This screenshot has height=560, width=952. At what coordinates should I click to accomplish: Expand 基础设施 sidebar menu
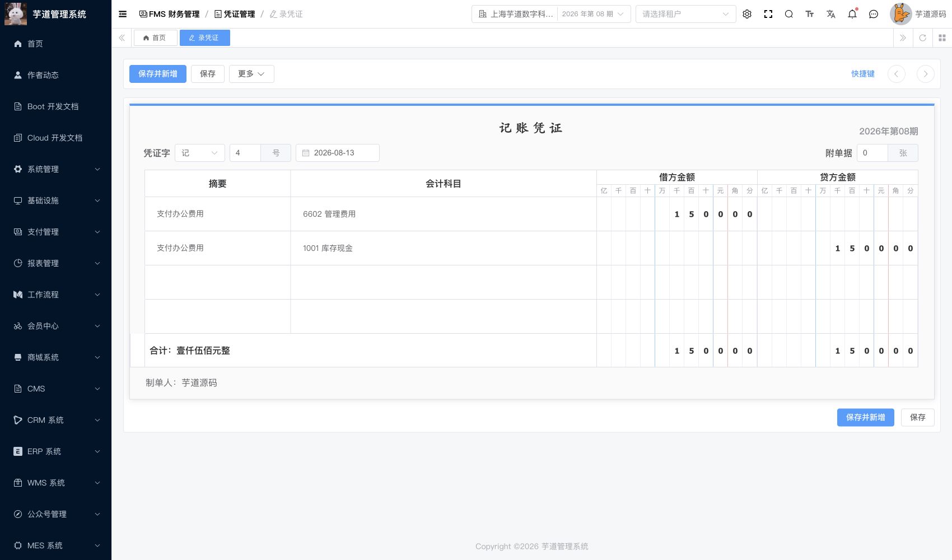[56, 200]
